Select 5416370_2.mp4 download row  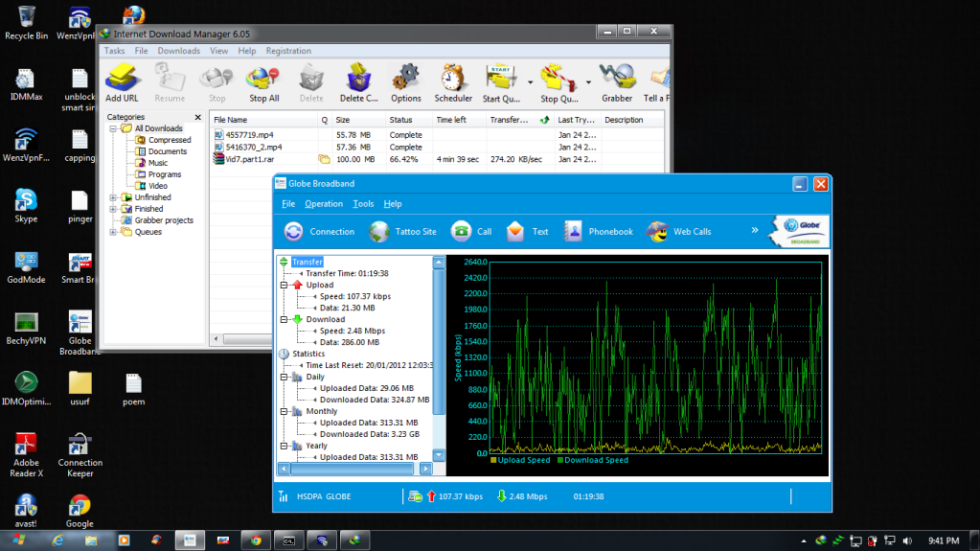coord(438,147)
